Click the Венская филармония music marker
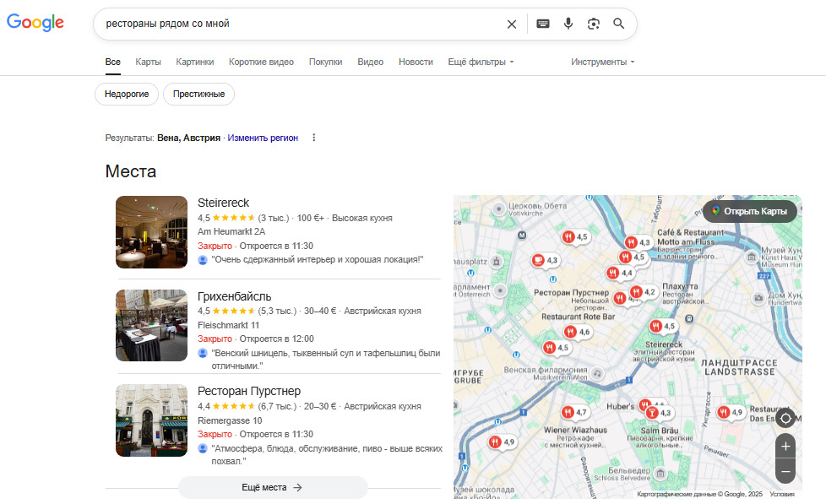Viewport: 826px width, 504px height. [597, 373]
